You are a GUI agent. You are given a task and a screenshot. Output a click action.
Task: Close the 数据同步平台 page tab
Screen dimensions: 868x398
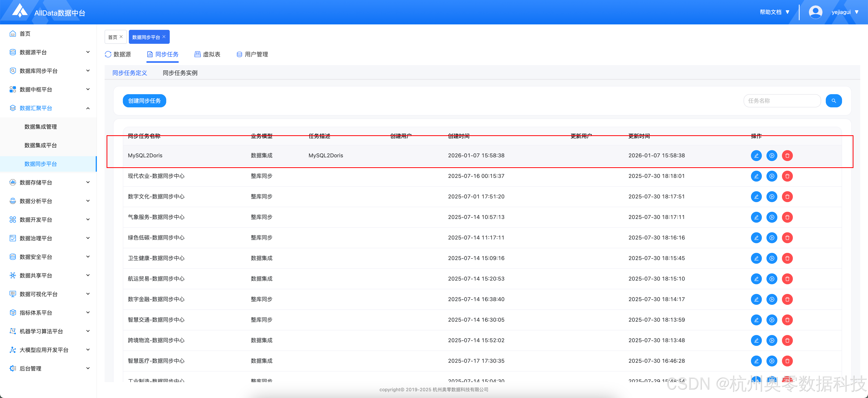pos(164,37)
